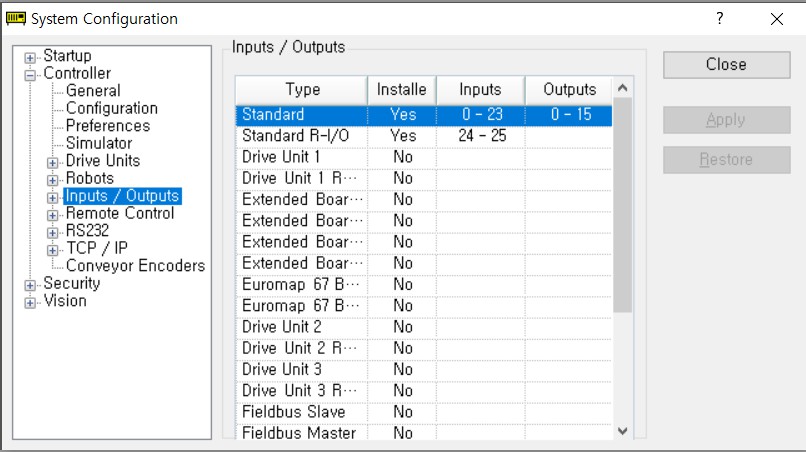Expand the Remote Control node
The height and width of the screenshot is (452, 806).
click(52, 215)
